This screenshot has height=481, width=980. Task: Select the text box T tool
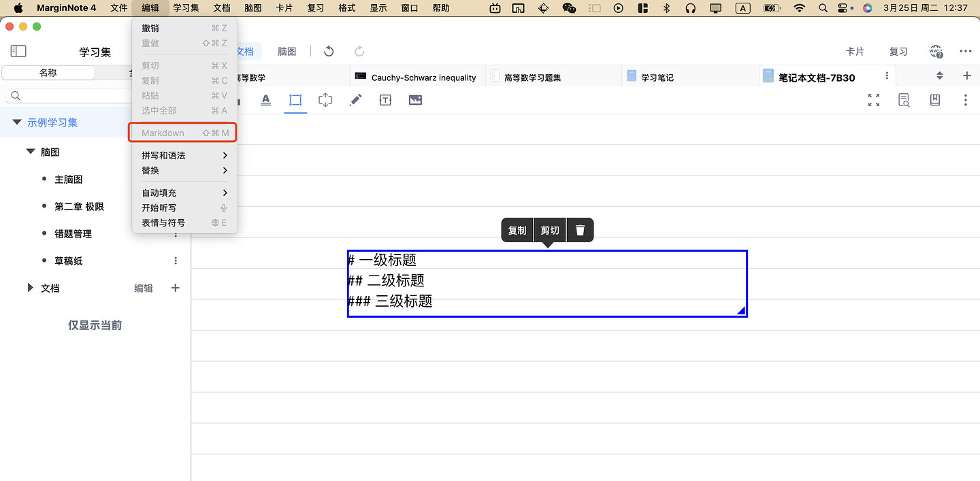click(385, 100)
